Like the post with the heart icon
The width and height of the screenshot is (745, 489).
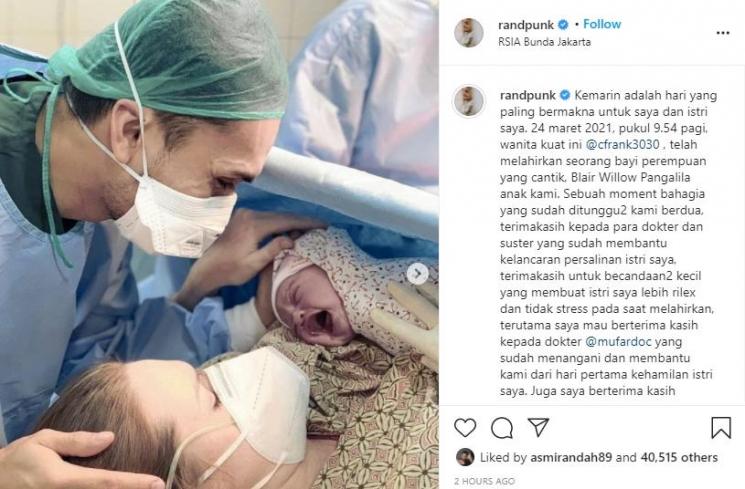tap(465, 428)
